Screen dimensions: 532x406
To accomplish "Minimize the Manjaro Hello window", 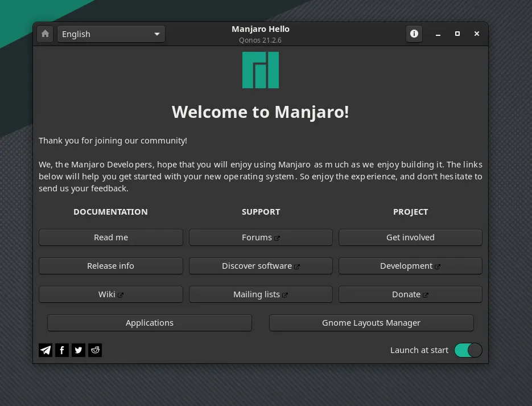I will click(438, 34).
